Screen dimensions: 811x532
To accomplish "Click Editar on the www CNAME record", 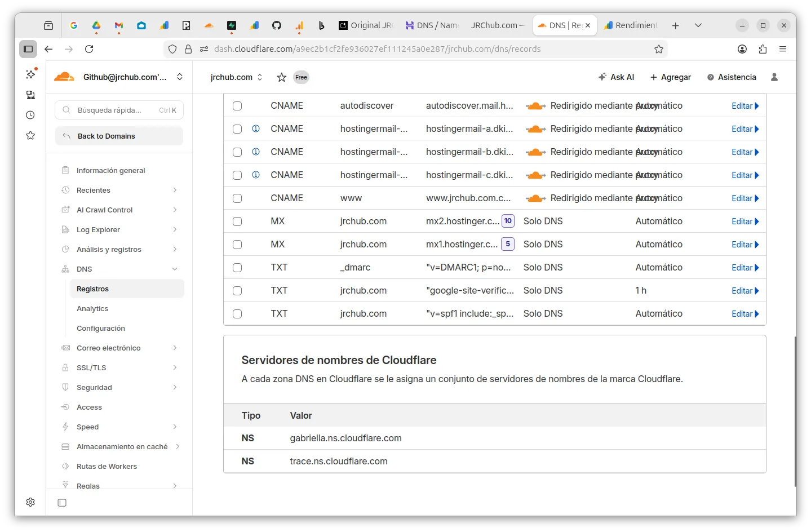I will coord(745,198).
